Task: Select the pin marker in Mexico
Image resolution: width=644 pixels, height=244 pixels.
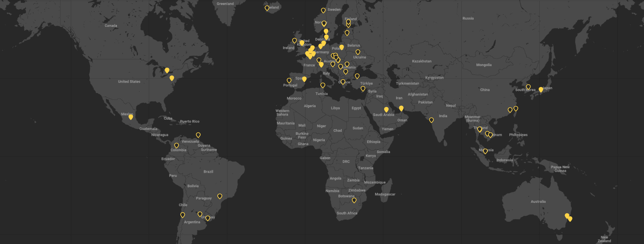Action: point(131,117)
